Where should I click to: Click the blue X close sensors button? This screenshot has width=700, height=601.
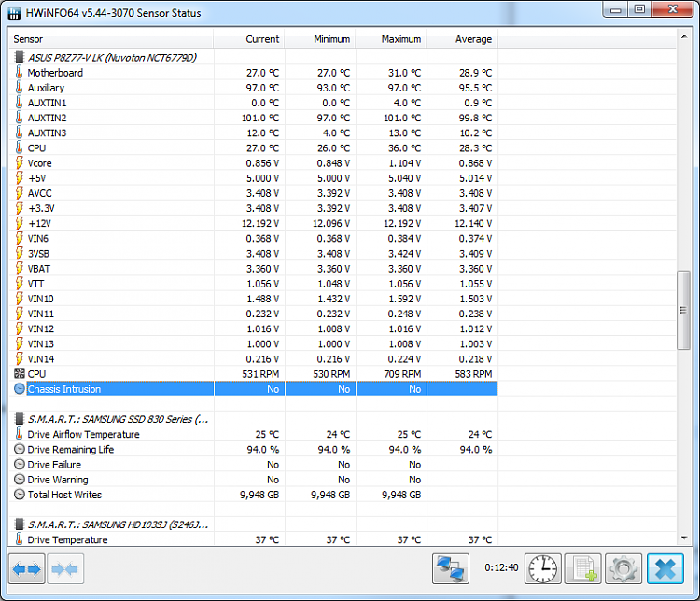[665, 569]
